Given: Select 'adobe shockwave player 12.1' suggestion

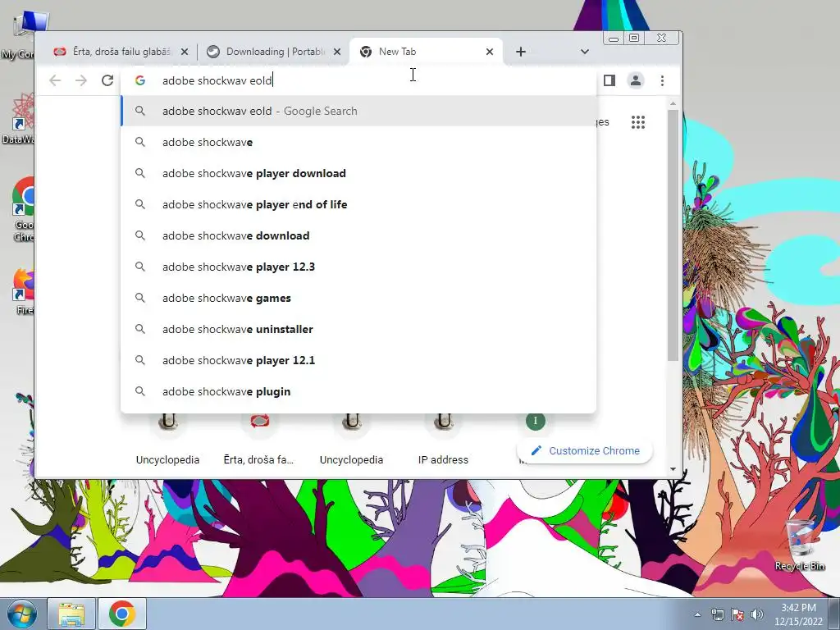Looking at the screenshot, I should coord(358,360).
